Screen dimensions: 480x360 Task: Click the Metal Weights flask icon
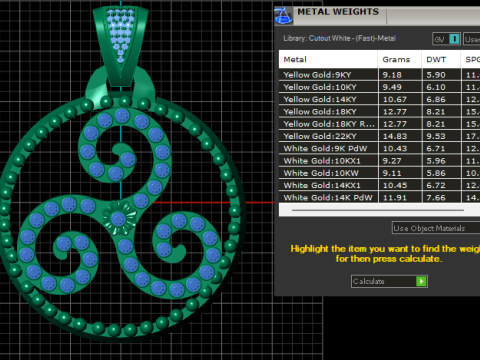coord(283,16)
